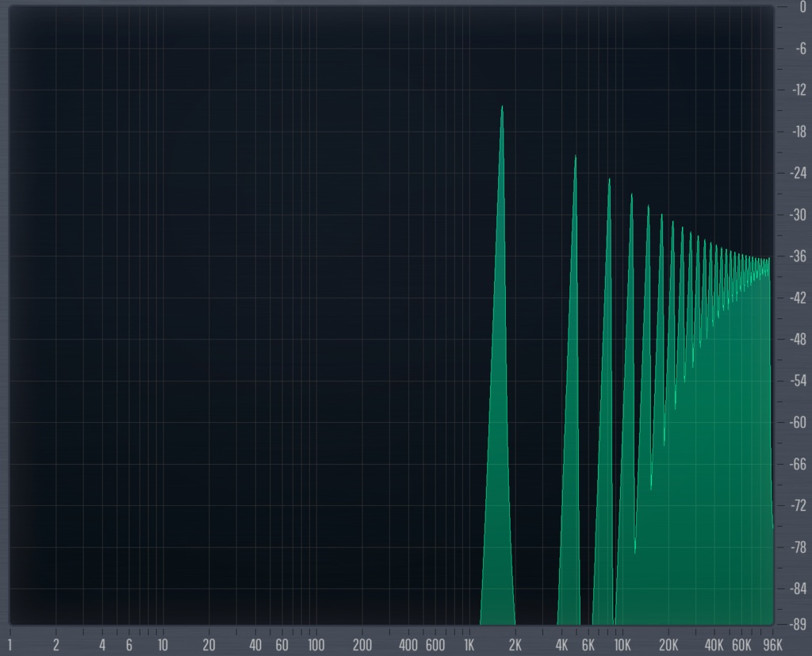Click the "1" frequency axis label
The width and height of the screenshot is (812, 656).
pos(10,645)
